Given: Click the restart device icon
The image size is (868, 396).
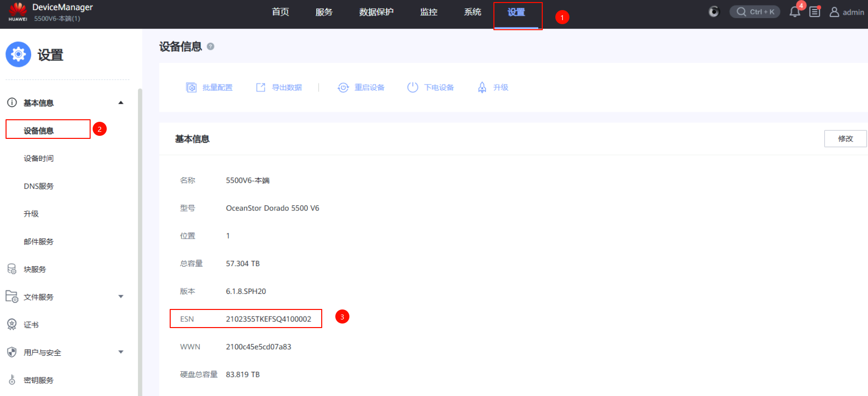Looking at the screenshot, I should (x=343, y=88).
